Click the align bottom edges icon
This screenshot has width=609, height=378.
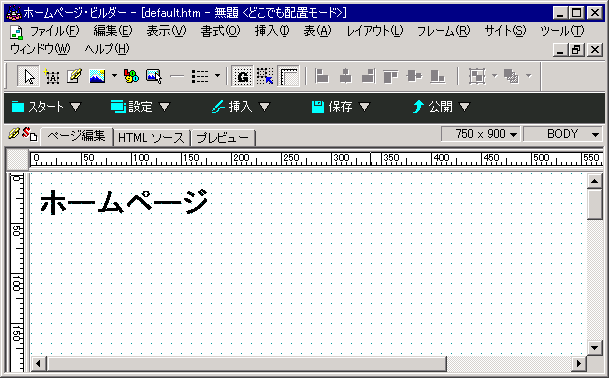click(437, 76)
